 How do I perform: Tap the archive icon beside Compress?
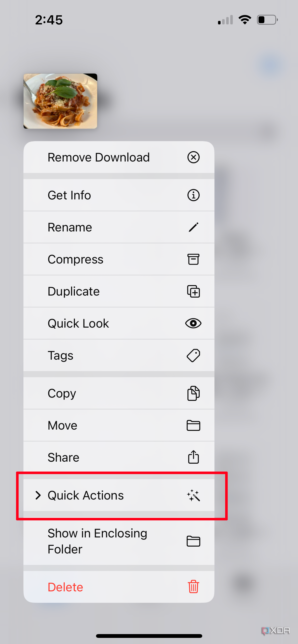tap(193, 259)
